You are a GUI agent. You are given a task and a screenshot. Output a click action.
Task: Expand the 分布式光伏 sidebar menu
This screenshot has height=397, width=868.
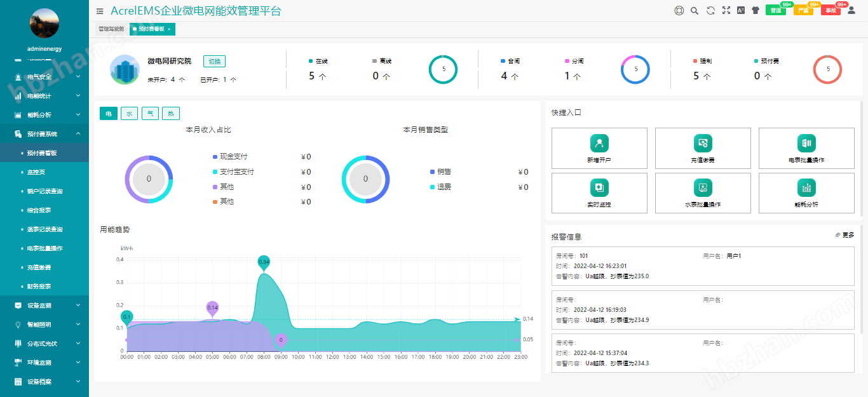coord(44,343)
